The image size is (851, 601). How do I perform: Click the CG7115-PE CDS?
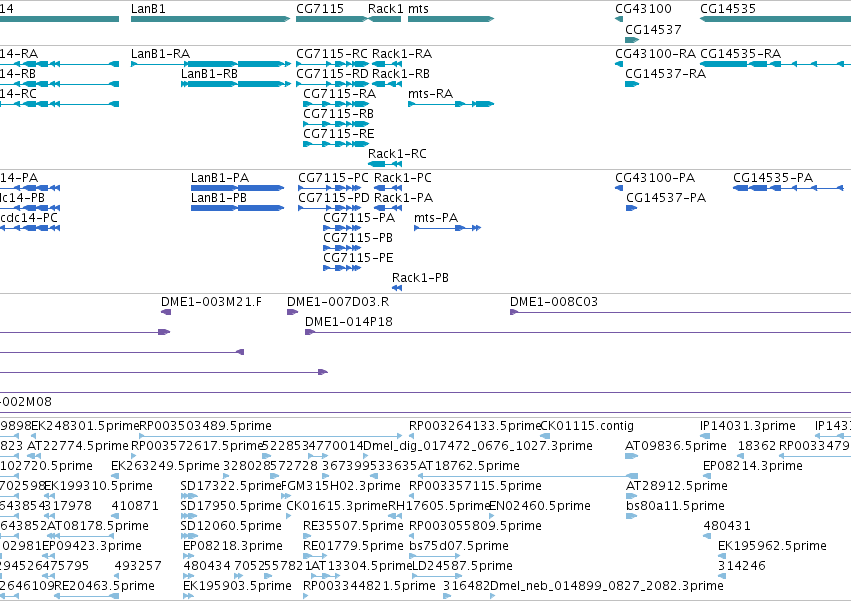[342, 268]
